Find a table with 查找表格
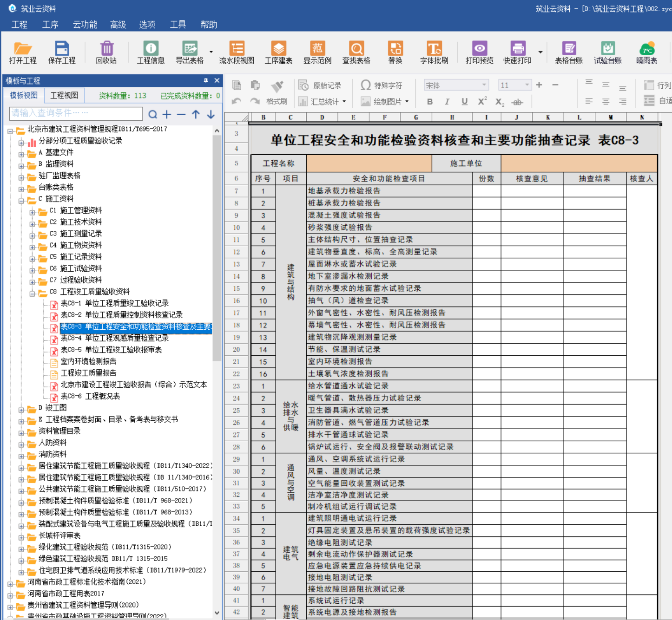 [x=356, y=52]
